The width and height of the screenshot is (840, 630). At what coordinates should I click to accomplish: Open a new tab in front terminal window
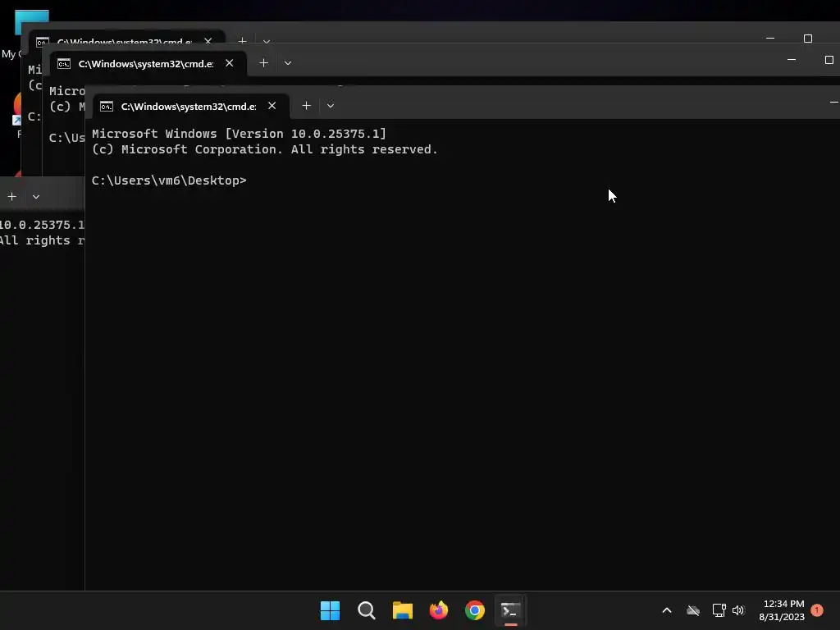pyautogui.click(x=307, y=106)
